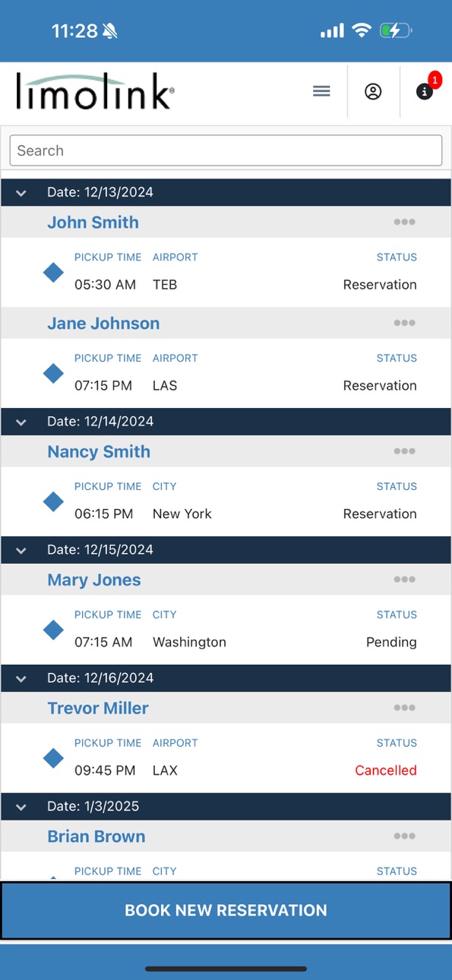The width and height of the screenshot is (452, 980).
Task: Collapse the Date 12/16/2024 group
Action: click(21, 678)
